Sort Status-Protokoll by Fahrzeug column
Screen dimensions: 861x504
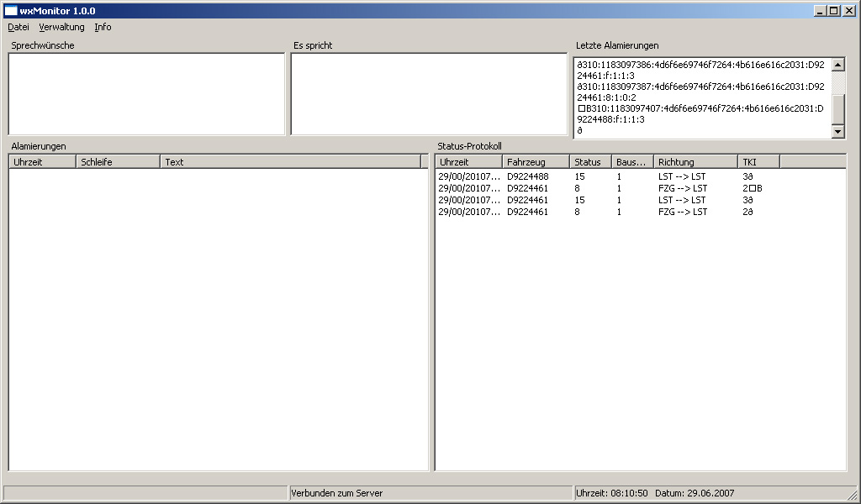pyautogui.click(x=536, y=162)
